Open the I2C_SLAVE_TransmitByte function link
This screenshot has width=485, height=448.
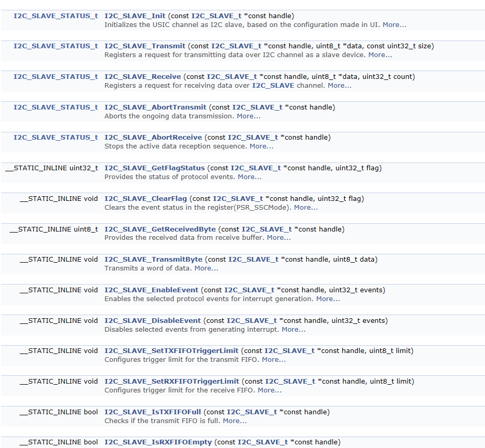[x=153, y=260]
